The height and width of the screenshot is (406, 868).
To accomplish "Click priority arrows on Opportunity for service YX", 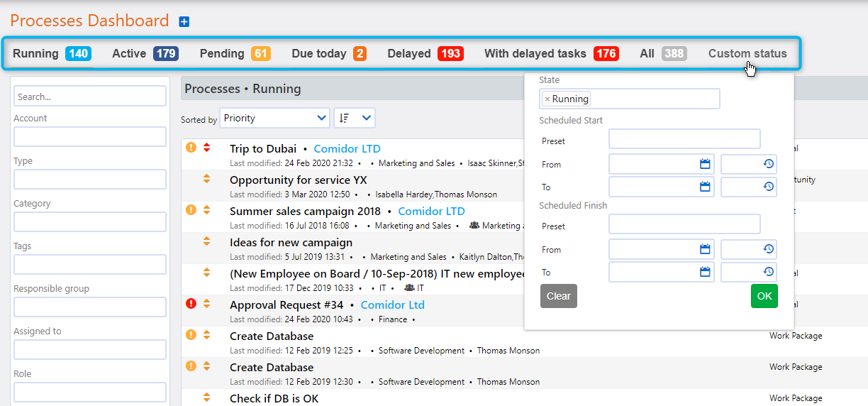I will tap(206, 179).
